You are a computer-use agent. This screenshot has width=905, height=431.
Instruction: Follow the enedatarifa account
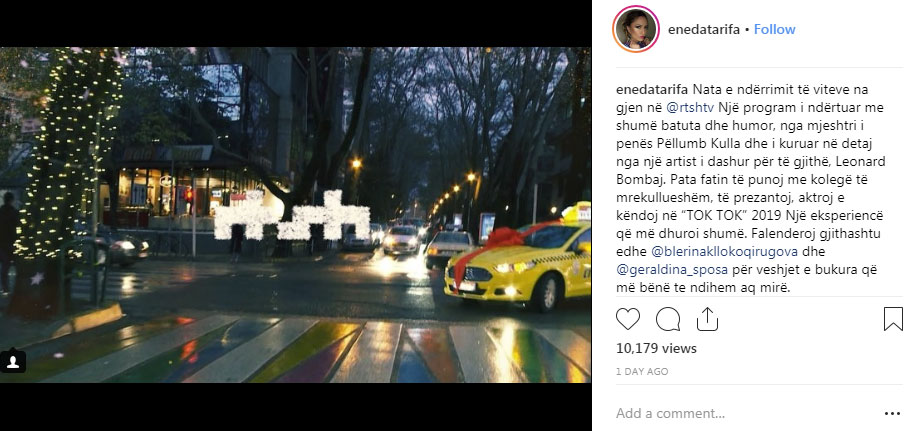coord(775,29)
